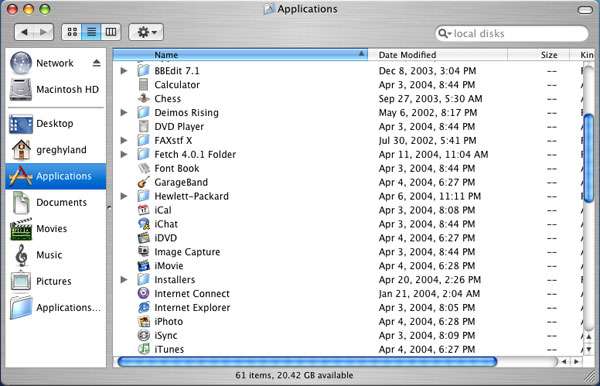Expand the BBEdit 7.1 folder
Screen dimensions: 600x386
124,71
